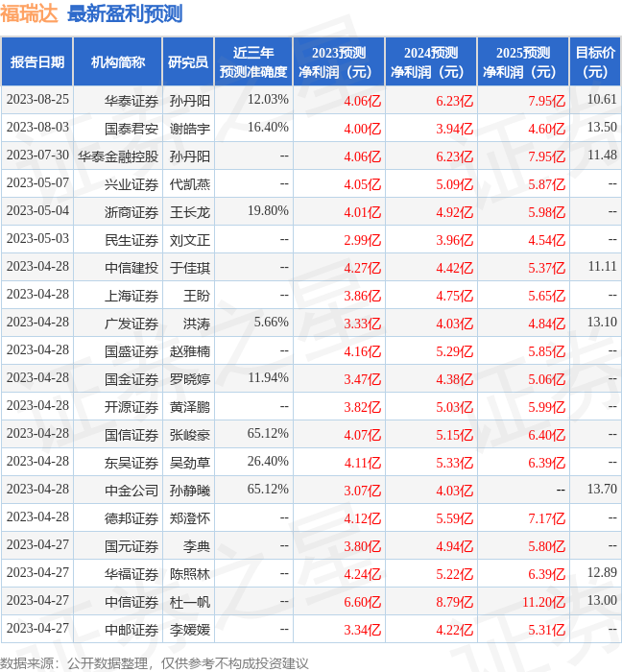622x672 pixels.
Task: Click the 12.03% accuracy value
Action: [268, 100]
